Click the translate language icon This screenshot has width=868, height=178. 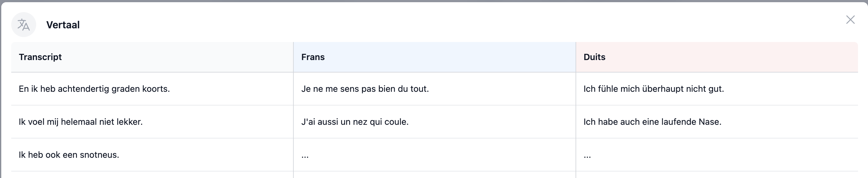(x=24, y=25)
